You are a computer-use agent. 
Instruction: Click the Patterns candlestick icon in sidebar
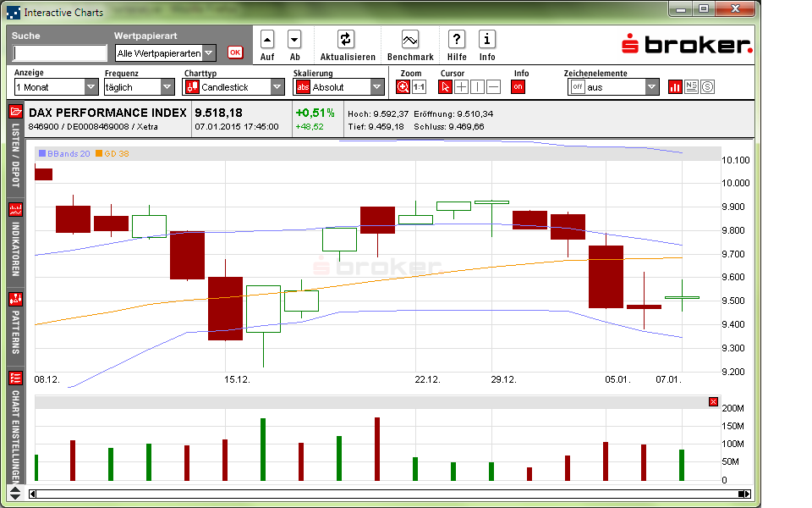pyautogui.click(x=15, y=299)
